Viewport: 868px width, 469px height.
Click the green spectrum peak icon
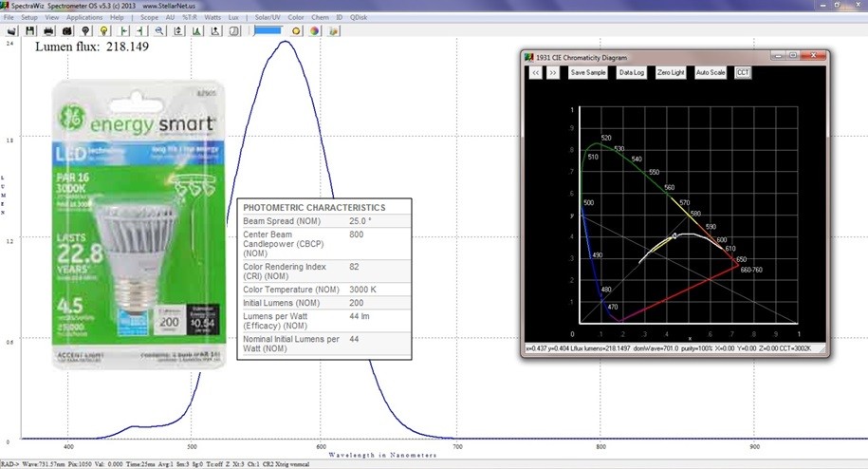(x=196, y=31)
